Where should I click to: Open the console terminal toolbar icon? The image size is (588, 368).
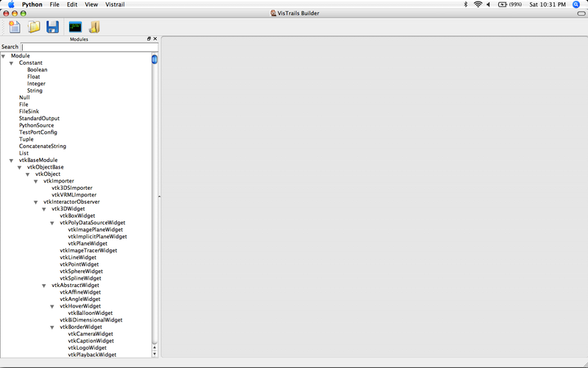[x=75, y=27]
